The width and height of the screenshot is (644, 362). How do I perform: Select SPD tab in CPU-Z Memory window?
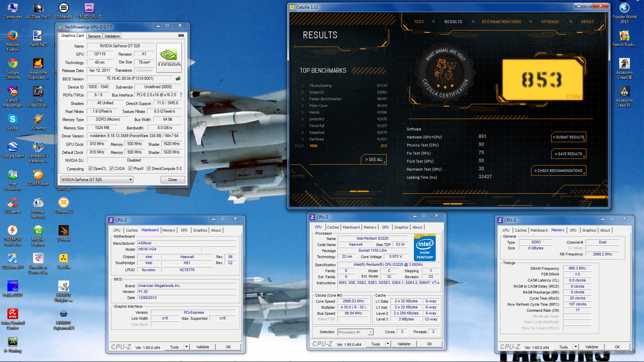coord(573,230)
